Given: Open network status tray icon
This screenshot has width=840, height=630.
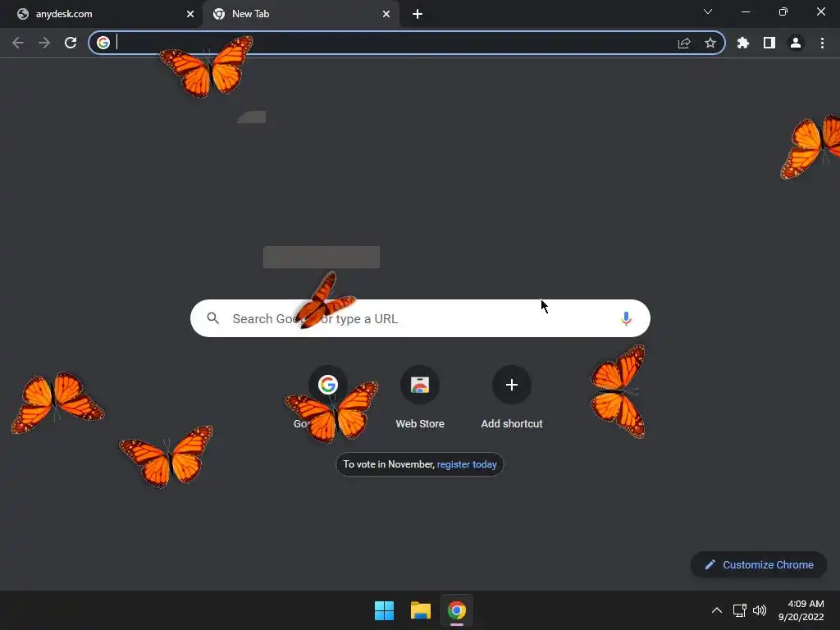Looking at the screenshot, I should coord(740,610).
